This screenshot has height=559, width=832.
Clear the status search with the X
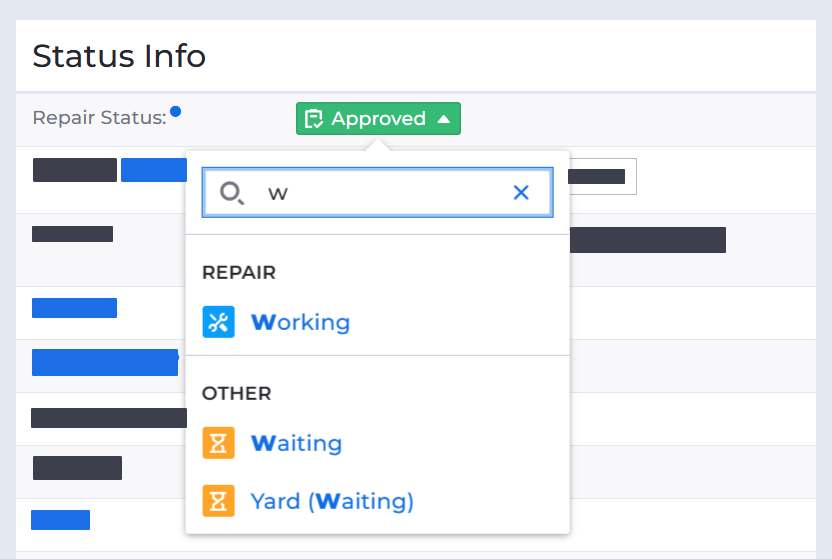(521, 193)
